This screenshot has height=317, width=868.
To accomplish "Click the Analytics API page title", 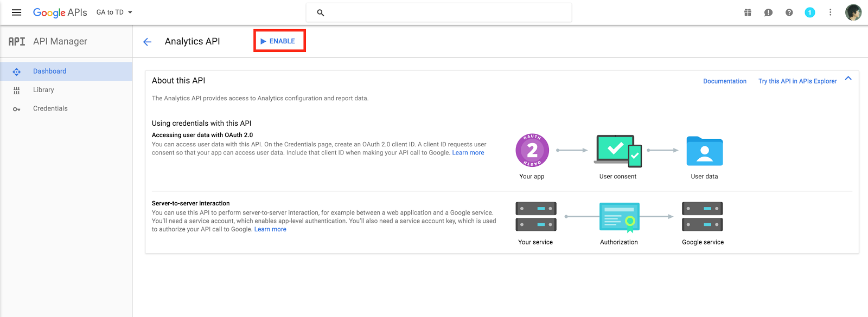I will (x=193, y=41).
